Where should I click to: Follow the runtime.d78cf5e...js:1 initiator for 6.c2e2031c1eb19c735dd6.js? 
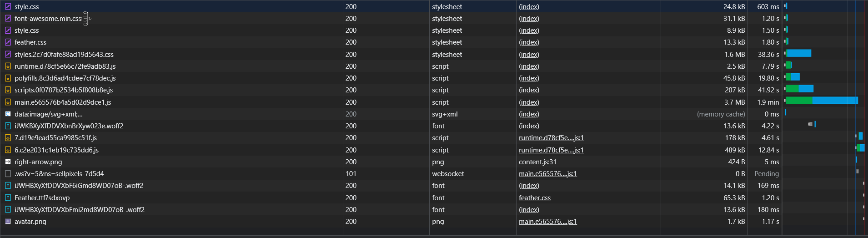(551, 150)
